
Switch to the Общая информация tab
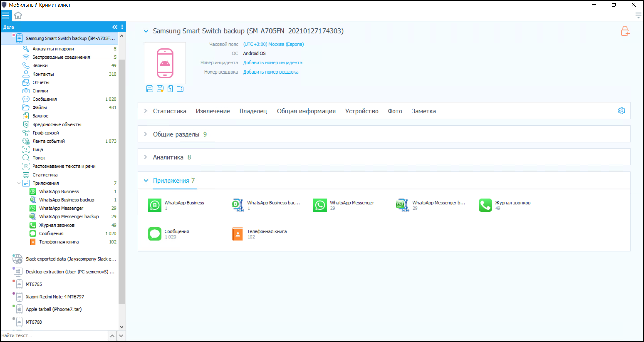[x=306, y=111]
